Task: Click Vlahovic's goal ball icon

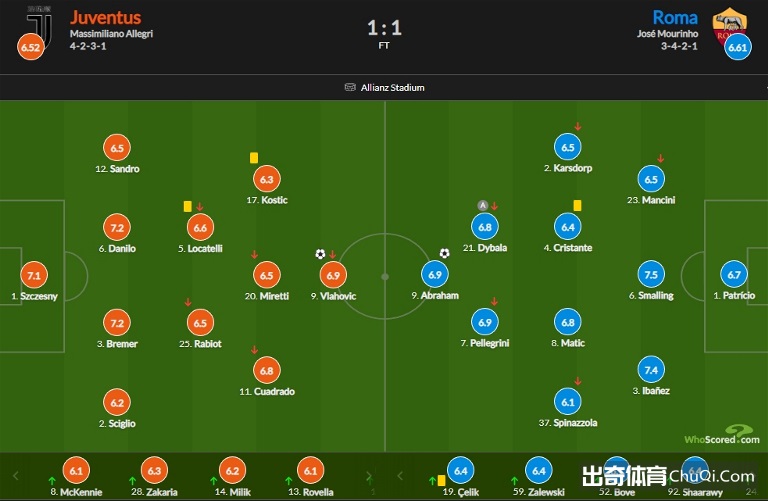Action: 320,254
